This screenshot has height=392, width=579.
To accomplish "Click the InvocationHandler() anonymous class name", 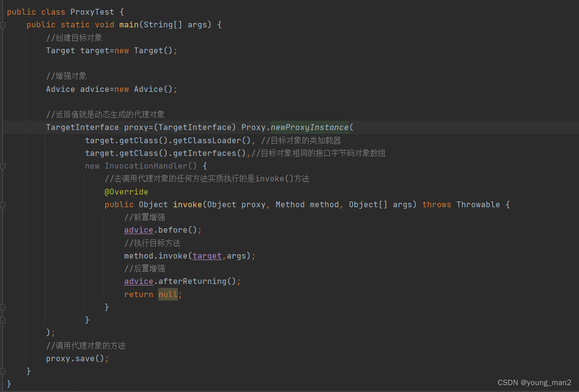I will [150, 166].
